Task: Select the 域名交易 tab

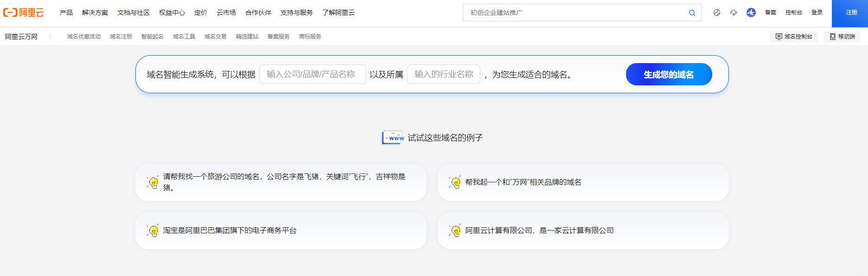Action: [216, 37]
